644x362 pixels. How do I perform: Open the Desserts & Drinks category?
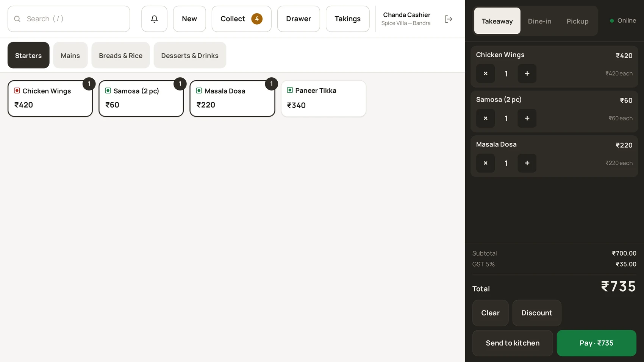(190, 55)
